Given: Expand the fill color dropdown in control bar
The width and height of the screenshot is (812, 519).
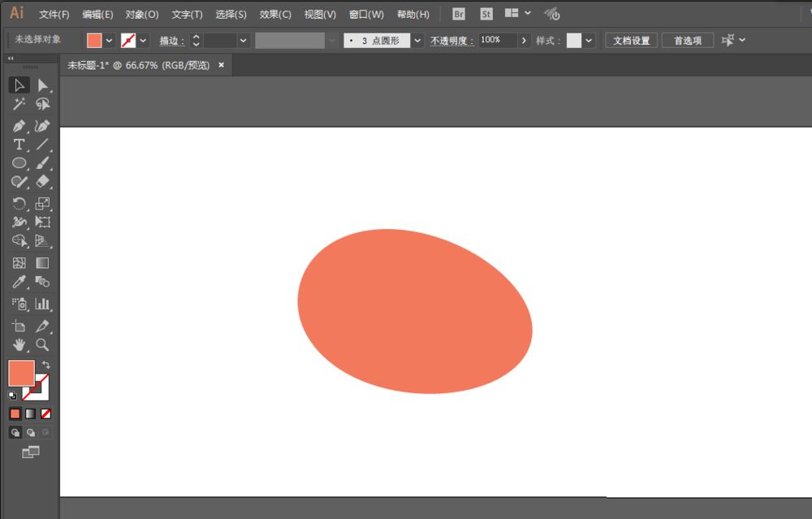Looking at the screenshot, I should [x=110, y=41].
